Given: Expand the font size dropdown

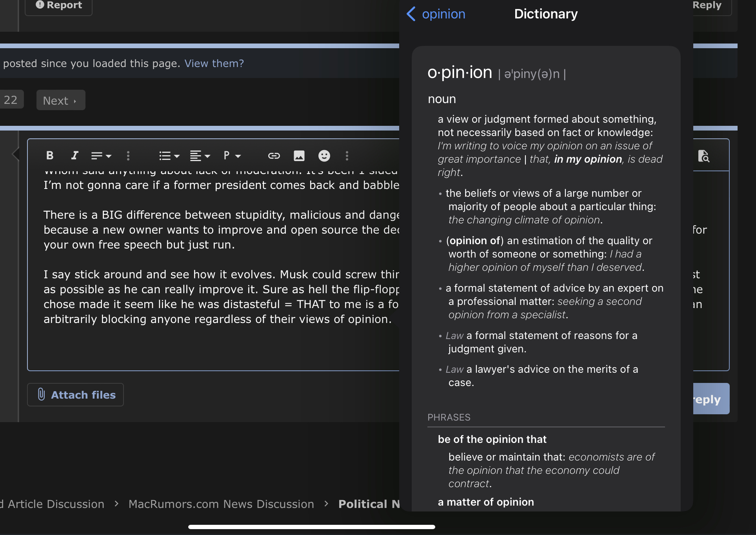Looking at the screenshot, I should click(x=101, y=156).
